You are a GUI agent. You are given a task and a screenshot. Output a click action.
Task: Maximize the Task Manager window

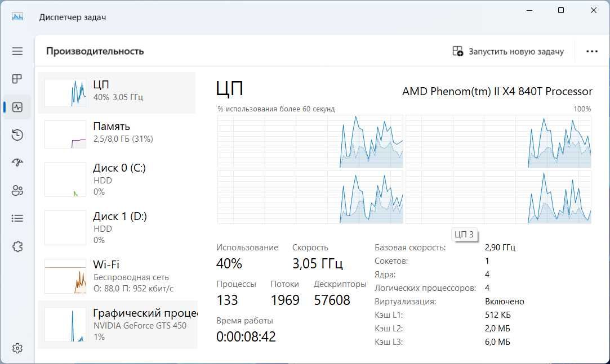[x=561, y=10]
